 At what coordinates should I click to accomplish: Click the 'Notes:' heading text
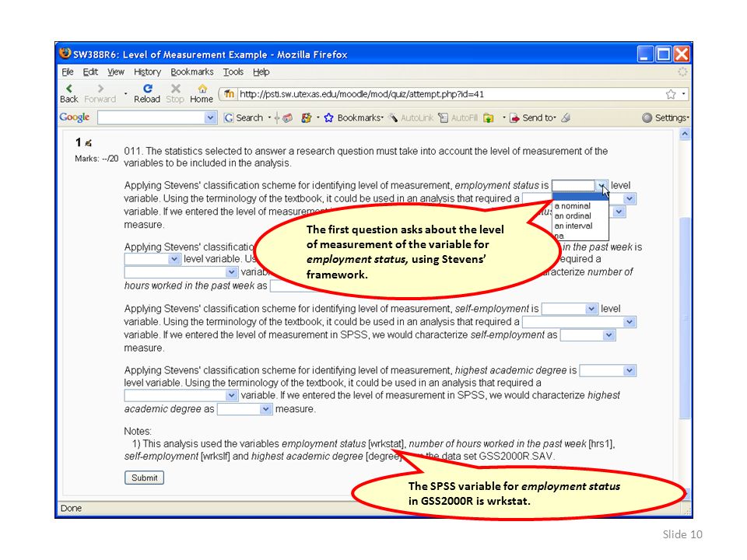click(x=138, y=431)
